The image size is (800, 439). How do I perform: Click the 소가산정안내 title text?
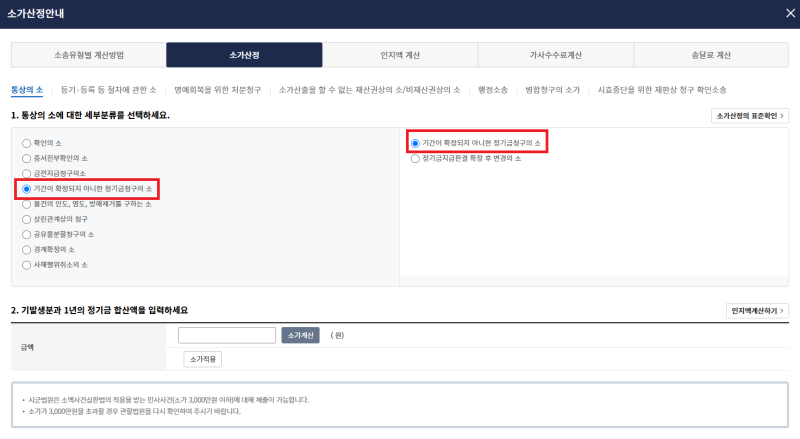point(36,13)
